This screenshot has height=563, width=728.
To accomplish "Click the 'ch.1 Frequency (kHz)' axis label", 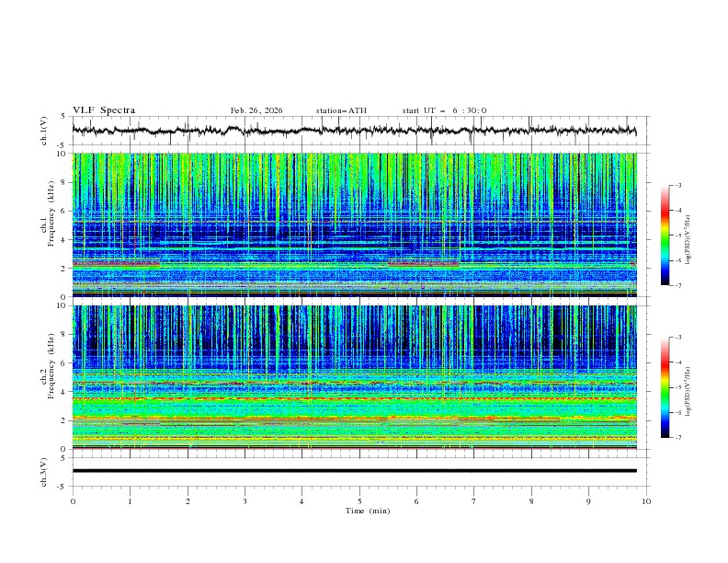I will click(x=48, y=224).
